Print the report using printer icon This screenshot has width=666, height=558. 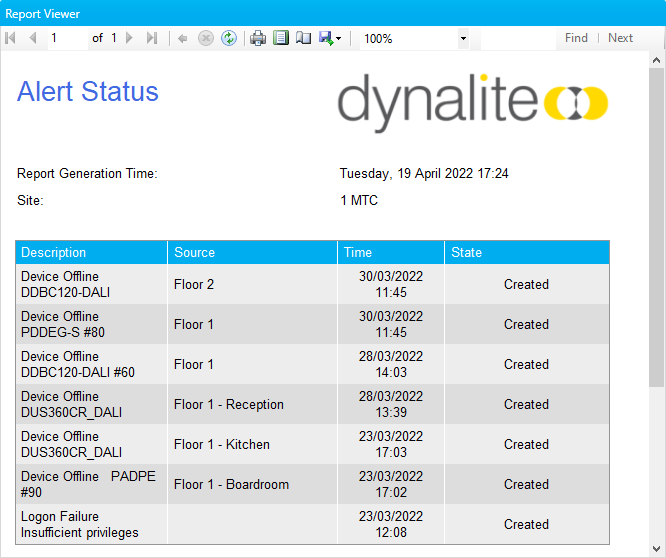[x=258, y=38]
